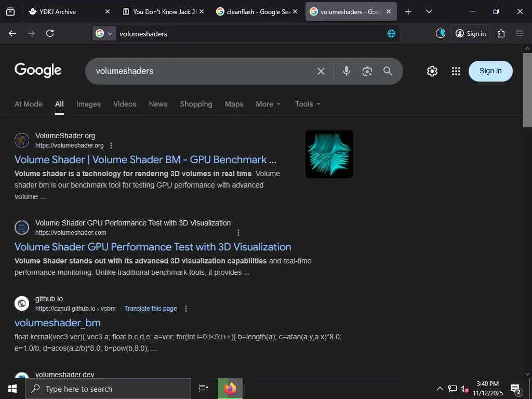Click the github.io globe favicon
Image resolution: width=532 pixels, height=399 pixels.
tap(22, 303)
